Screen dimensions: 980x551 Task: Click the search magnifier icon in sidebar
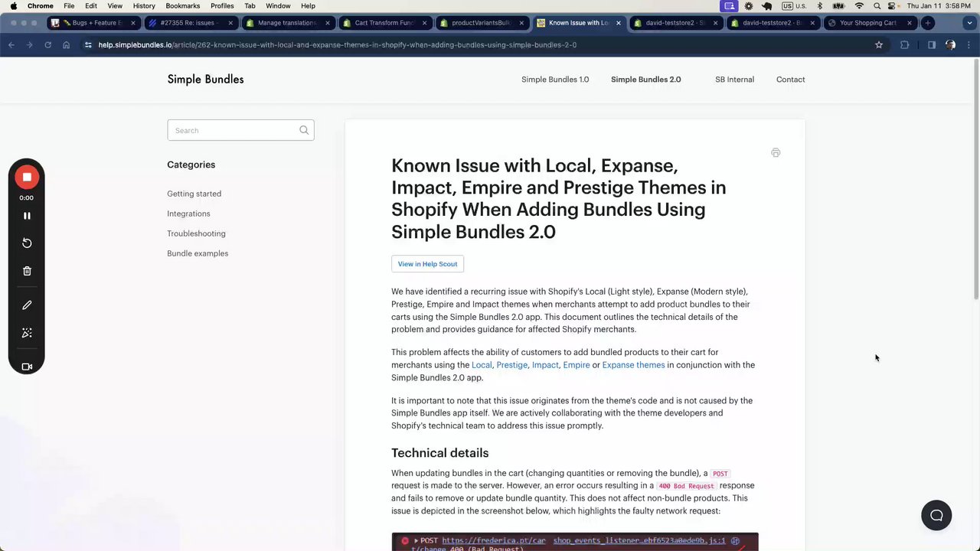coord(304,130)
